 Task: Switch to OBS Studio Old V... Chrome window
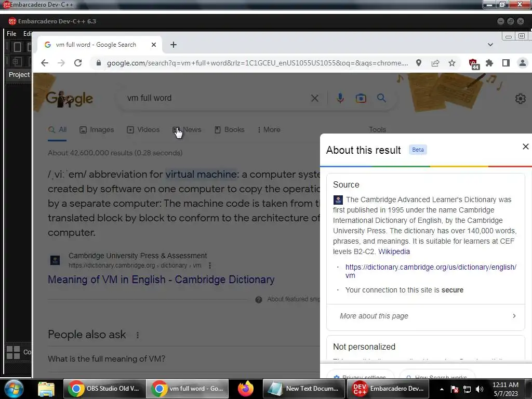click(x=104, y=389)
